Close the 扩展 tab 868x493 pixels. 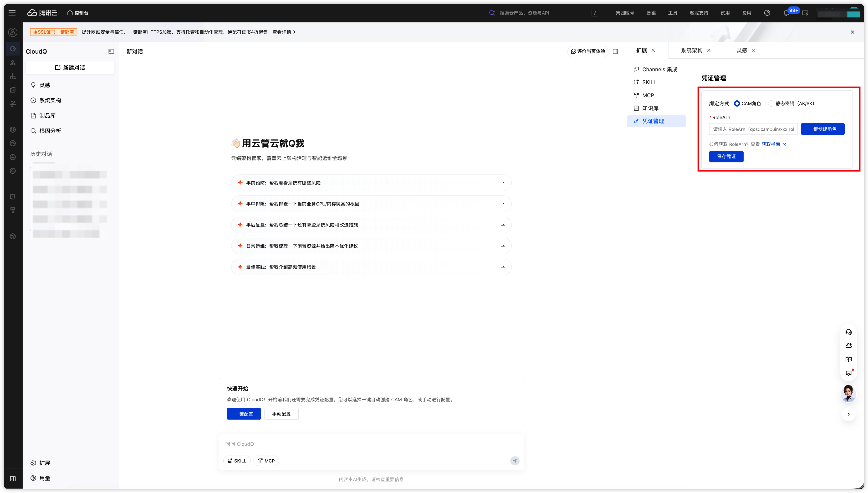click(653, 50)
